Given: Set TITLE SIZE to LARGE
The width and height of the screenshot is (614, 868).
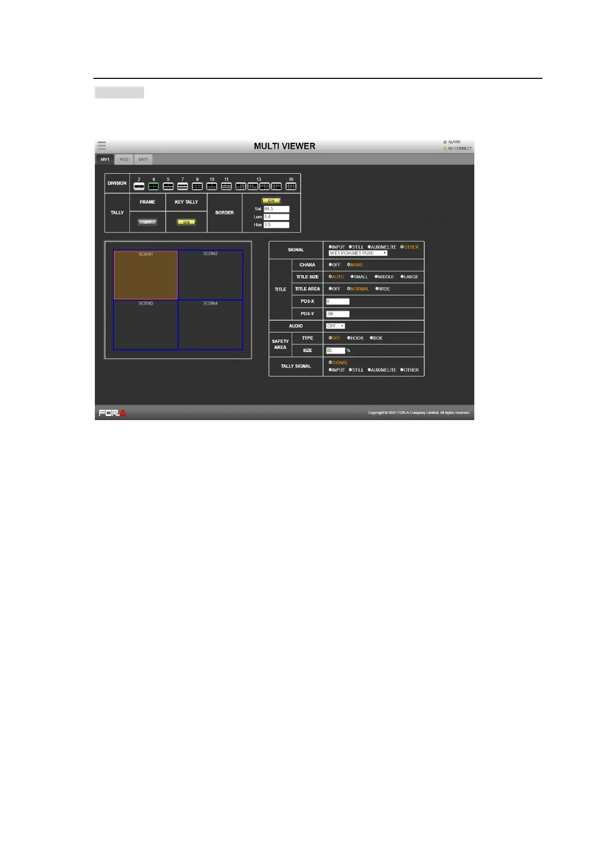Looking at the screenshot, I should tap(410, 277).
